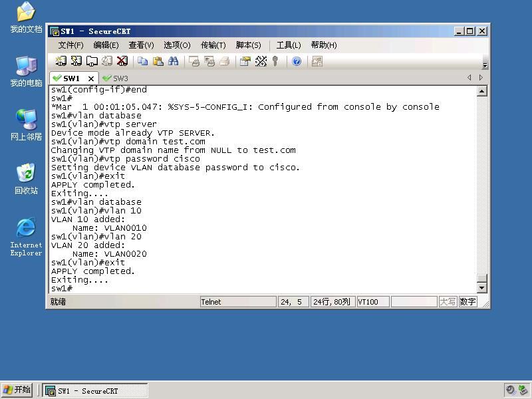Click the Reconnect toolbar icon
Screen dimensions: 532x399
tap(107, 61)
